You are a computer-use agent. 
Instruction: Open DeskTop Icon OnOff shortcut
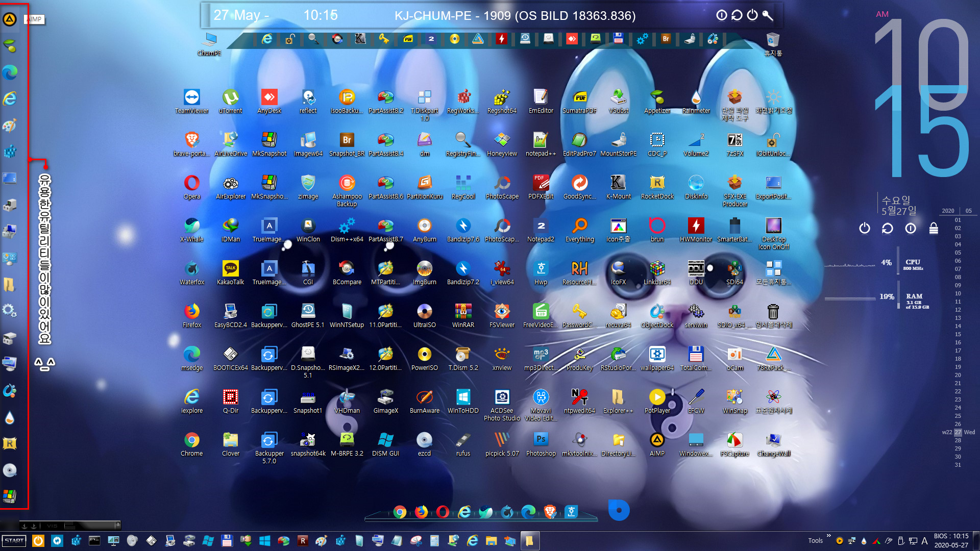point(774,234)
